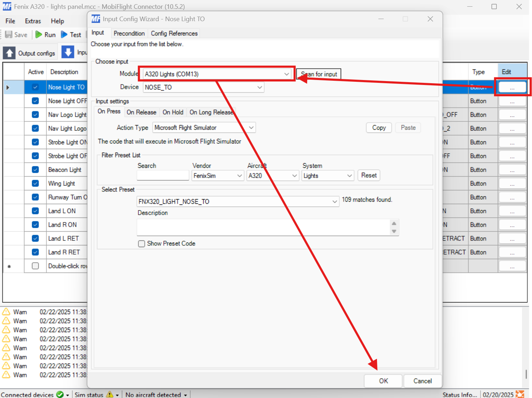Click the Scan for input button

319,74
